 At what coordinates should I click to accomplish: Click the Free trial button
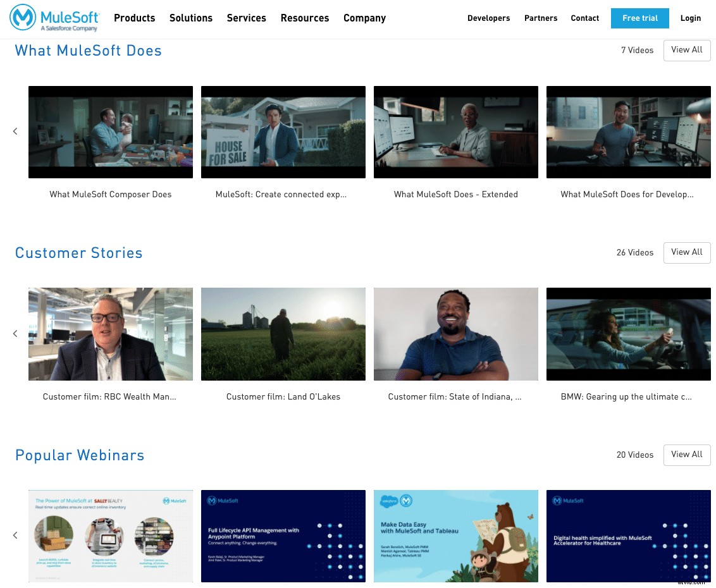tap(640, 18)
